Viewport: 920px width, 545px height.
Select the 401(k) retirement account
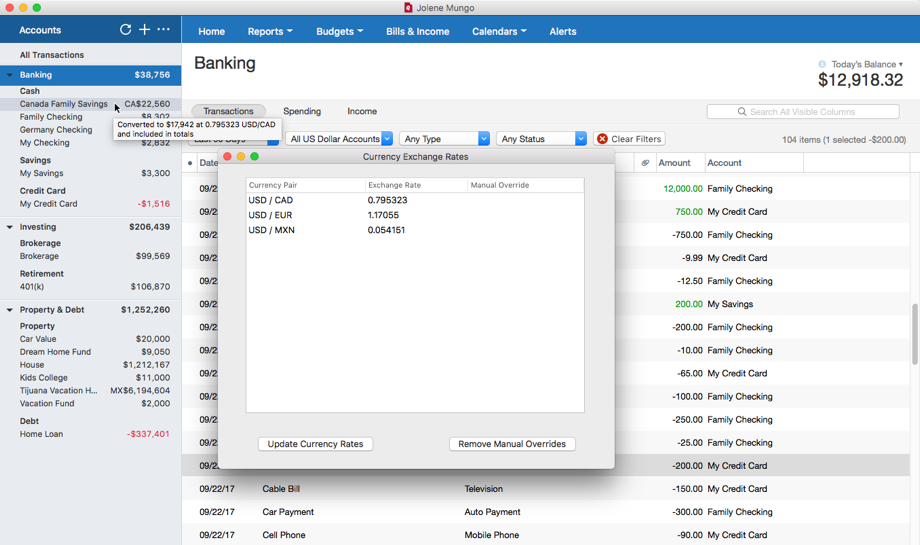pyautogui.click(x=90, y=287)
